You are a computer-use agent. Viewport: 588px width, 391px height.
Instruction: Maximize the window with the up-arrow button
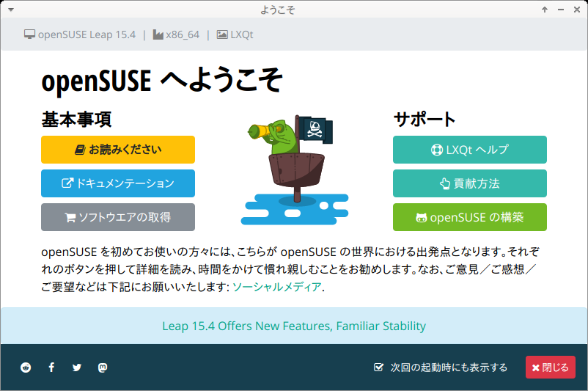point(545,10)
